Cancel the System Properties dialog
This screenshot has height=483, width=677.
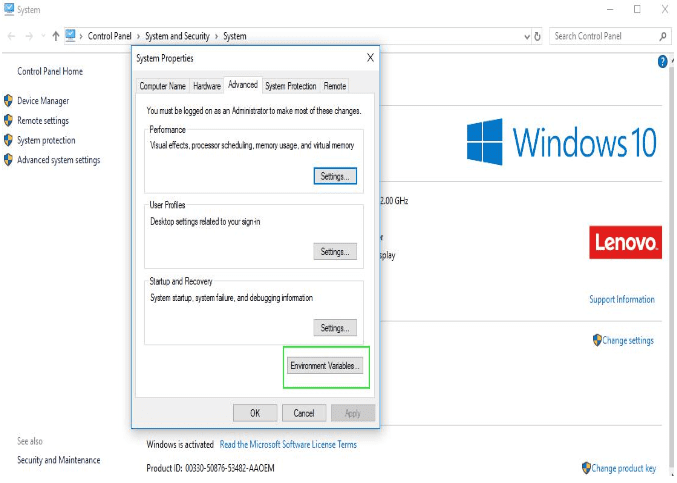(304, 413)
